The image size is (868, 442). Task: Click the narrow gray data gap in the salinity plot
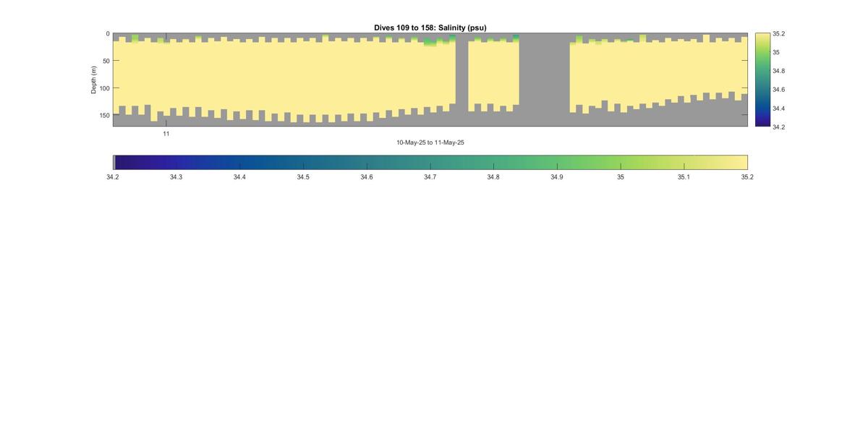coord(461,80)
